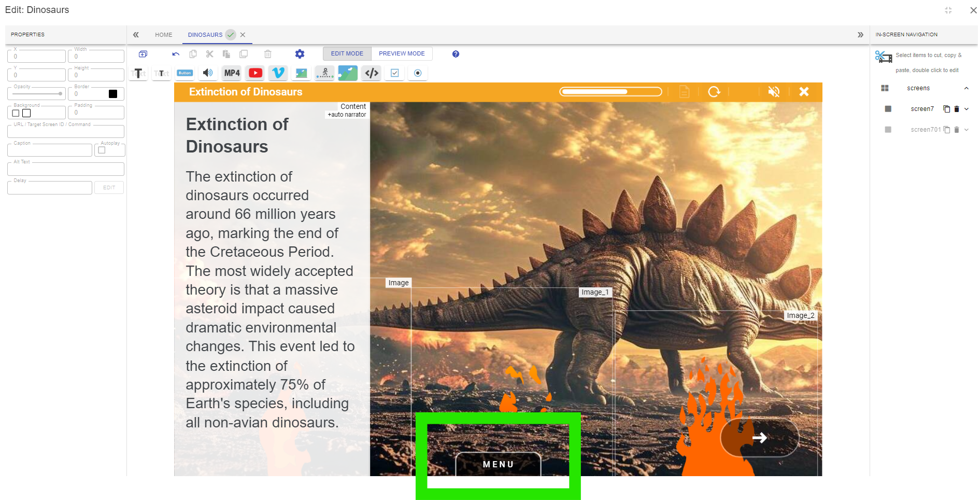Switch to PREVIEW MODE
The height and width of the screenshot is (500, 980).
[x=402, y=53]
